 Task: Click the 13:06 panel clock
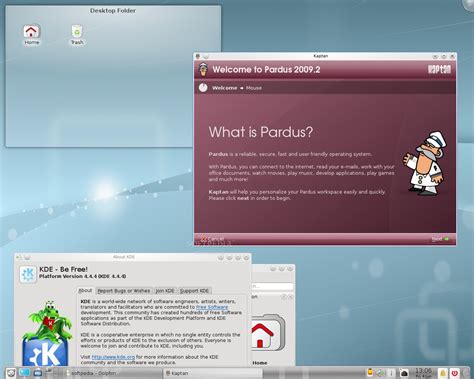tap(423, 373)
